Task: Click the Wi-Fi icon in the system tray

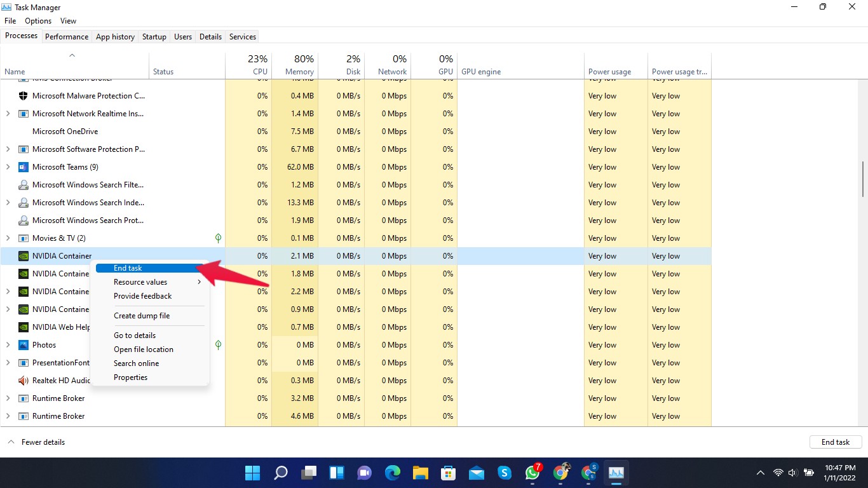Action: tap(778, 473)
